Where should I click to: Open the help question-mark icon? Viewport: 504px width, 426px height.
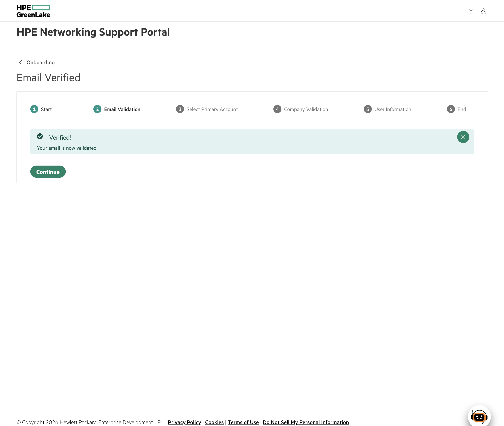471,11
